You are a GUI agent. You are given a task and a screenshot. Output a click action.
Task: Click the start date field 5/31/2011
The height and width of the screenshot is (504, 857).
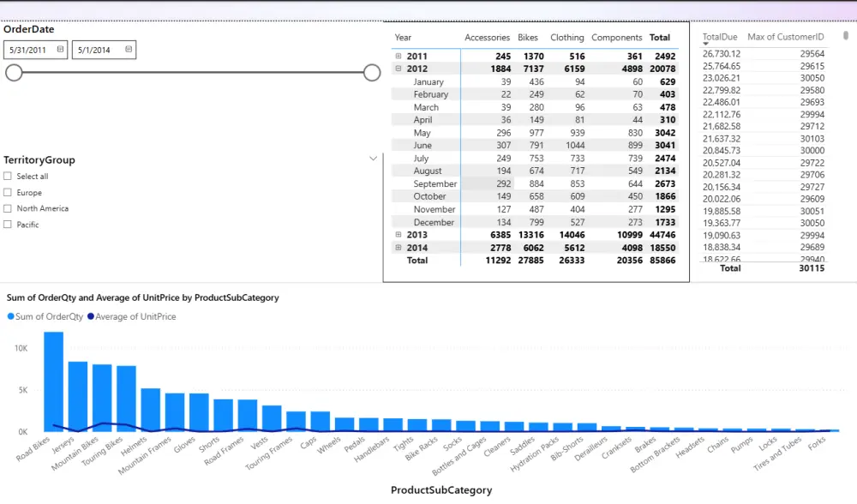tap(35, 50)
